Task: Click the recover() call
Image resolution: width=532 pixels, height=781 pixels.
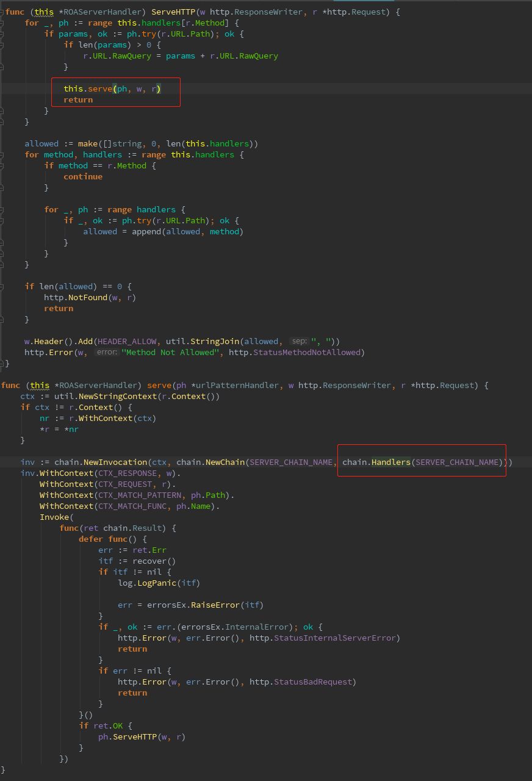Action: 154,561
